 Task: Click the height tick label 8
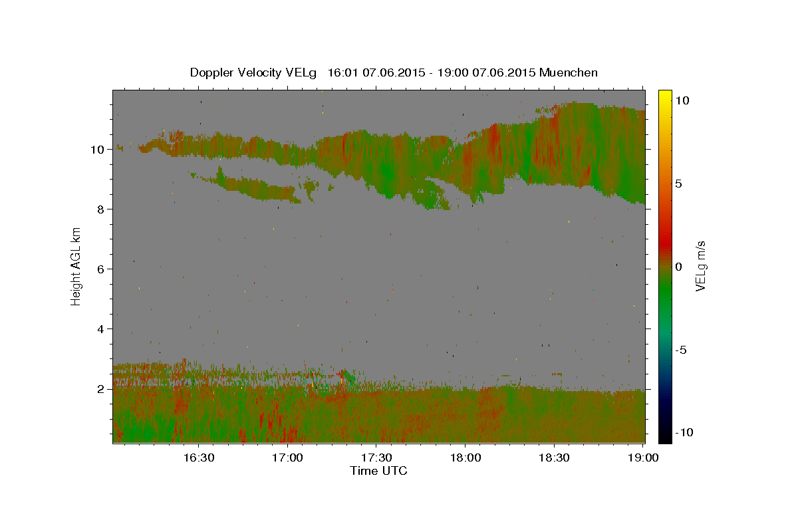click(x=101, y=209)
